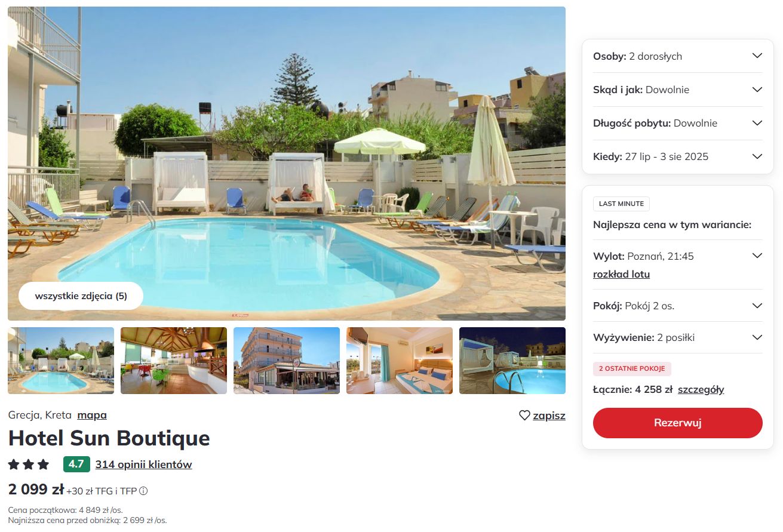Open the szczegóły price details link

point(701,390)
